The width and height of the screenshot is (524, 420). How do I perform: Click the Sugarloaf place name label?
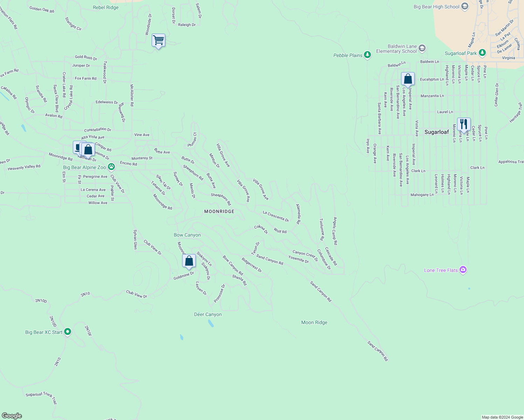[x=436, y=132]
